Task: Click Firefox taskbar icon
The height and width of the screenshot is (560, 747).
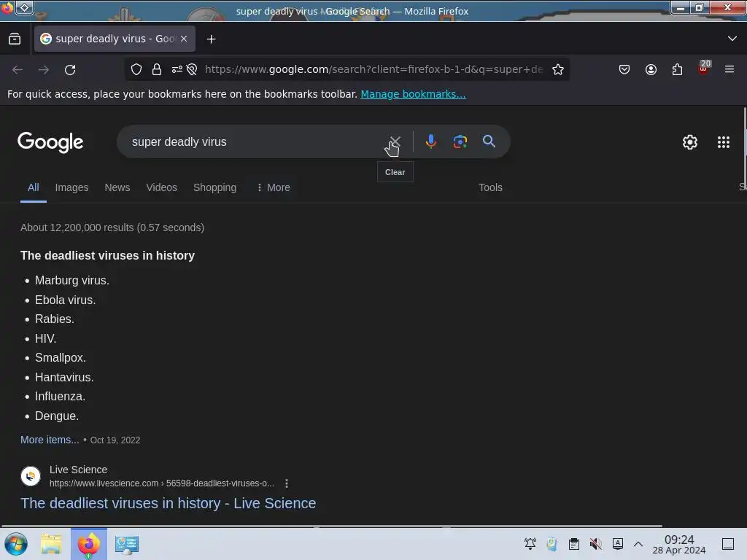Action: tap(89, 544)
